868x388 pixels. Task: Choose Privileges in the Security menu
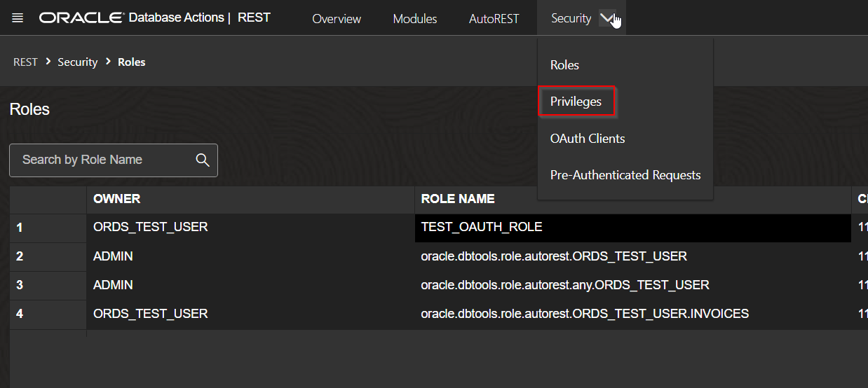[576, 102]
